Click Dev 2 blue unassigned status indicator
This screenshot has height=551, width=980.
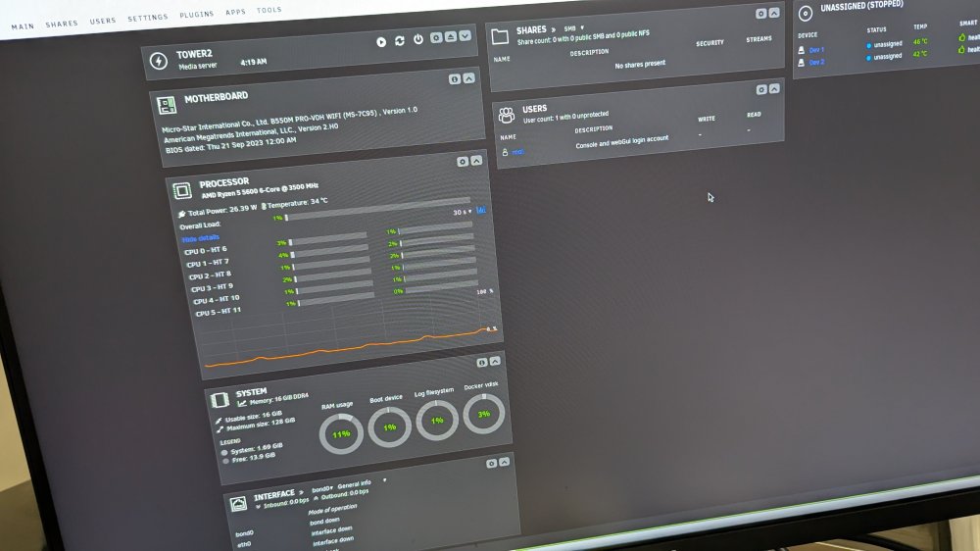point(868,58)
